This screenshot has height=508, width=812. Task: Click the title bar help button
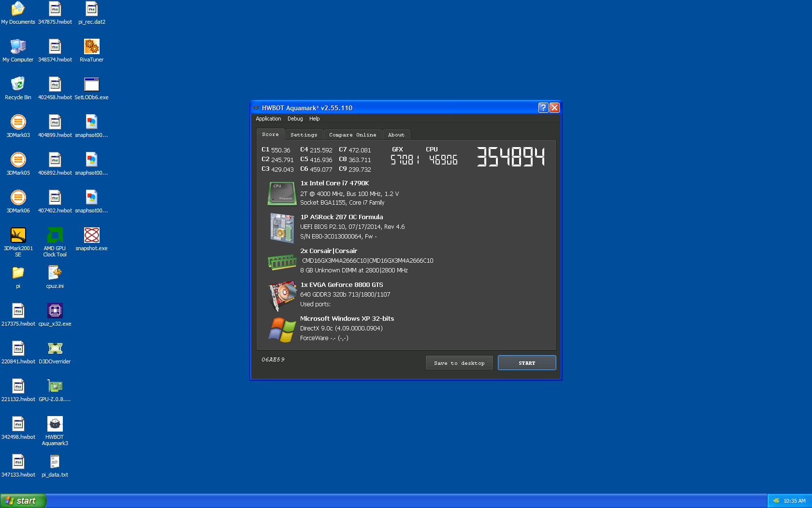click(543, 107)
